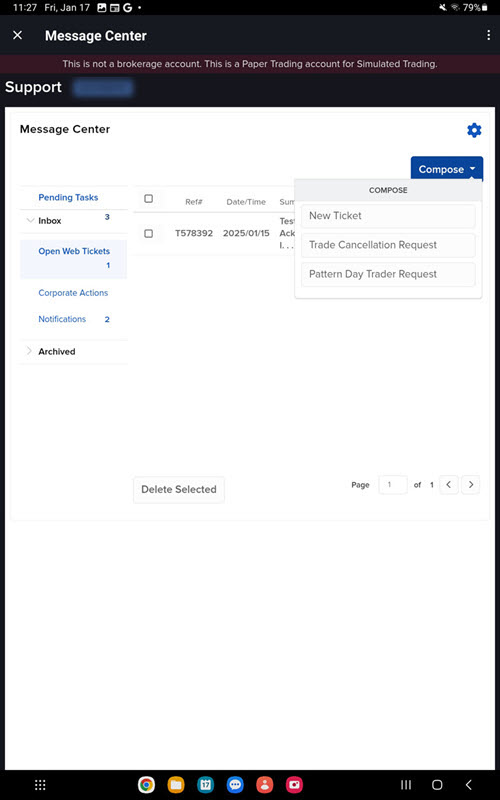Open the Files app in taskbar
This screenshot has width=500, height=800.
[x=176, y=785]
